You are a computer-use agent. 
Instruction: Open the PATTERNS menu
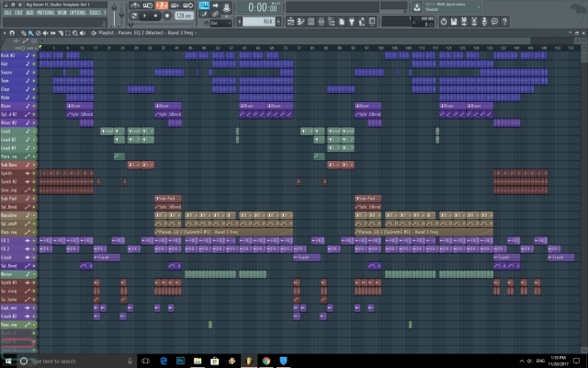coord(46,13)
